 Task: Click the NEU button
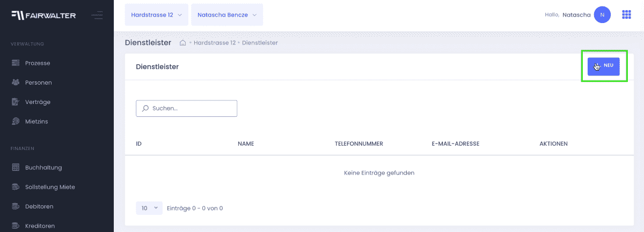(x=604, y=65)
